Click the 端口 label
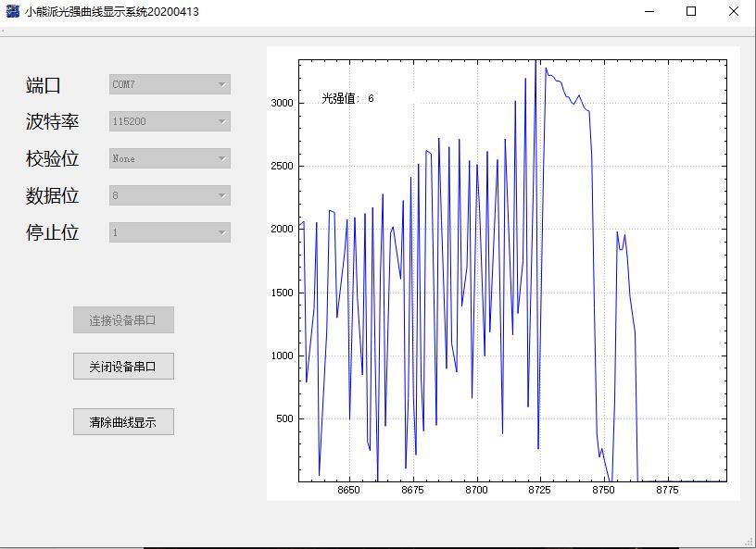756x549 pixels. tap(44, 85)
